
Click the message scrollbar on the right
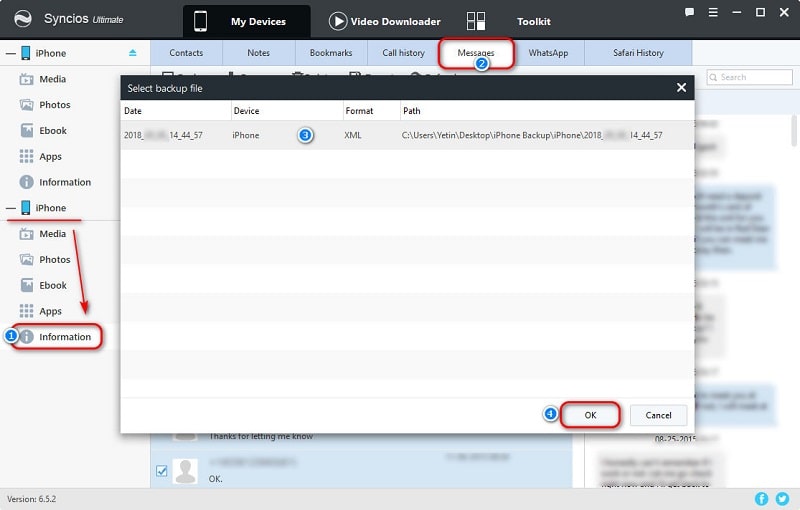click(794, 131)
